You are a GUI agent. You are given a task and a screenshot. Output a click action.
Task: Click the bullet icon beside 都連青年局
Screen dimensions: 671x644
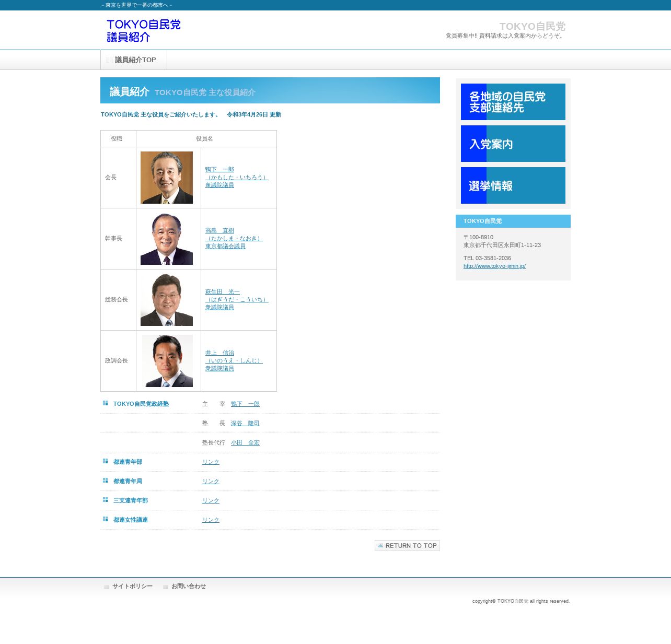coord(105,481)
